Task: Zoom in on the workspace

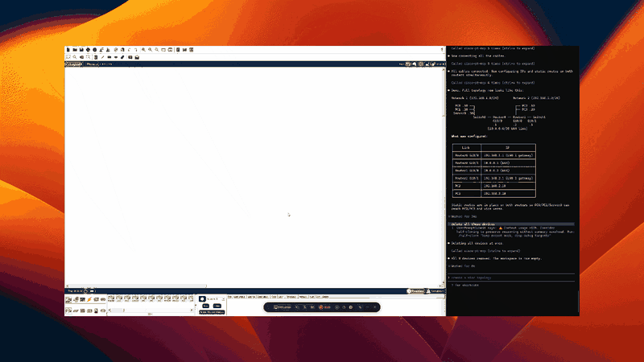Action: 143,50
